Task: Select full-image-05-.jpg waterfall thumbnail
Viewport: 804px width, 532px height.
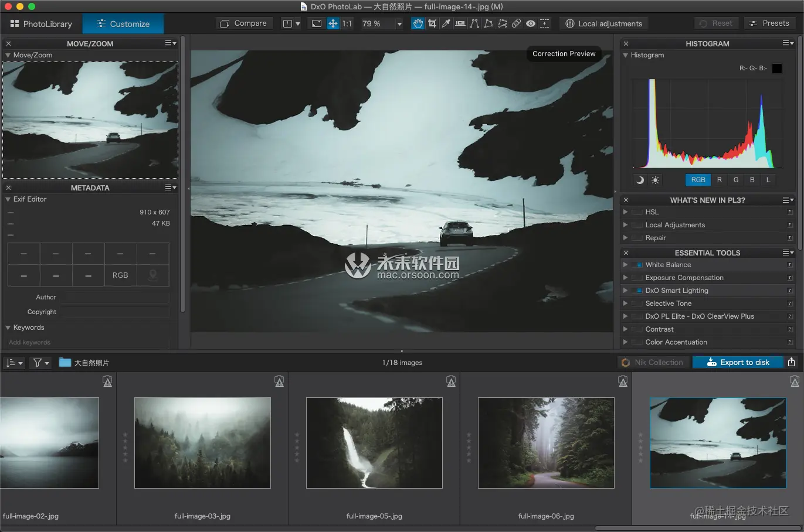Action: pos(374,443)
